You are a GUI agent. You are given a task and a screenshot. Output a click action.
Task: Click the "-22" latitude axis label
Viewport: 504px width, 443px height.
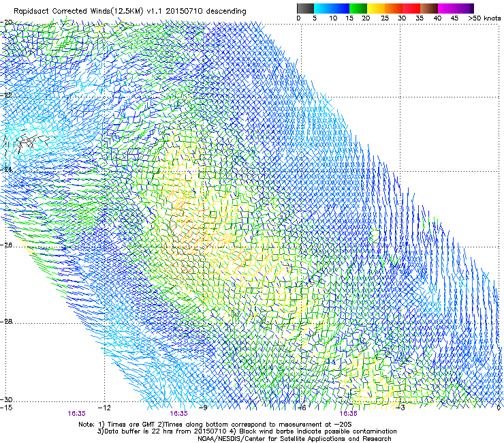click(x=6, y=95)
